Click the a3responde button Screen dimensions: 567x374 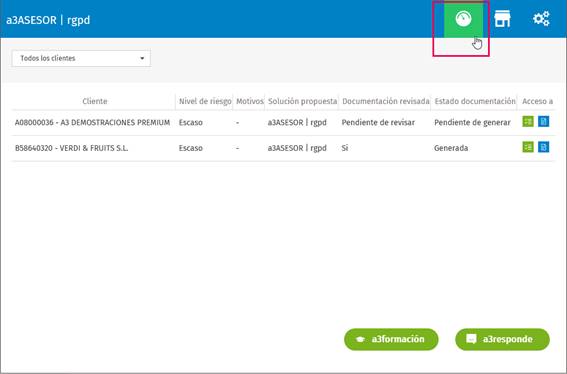[x=502, y=339]
